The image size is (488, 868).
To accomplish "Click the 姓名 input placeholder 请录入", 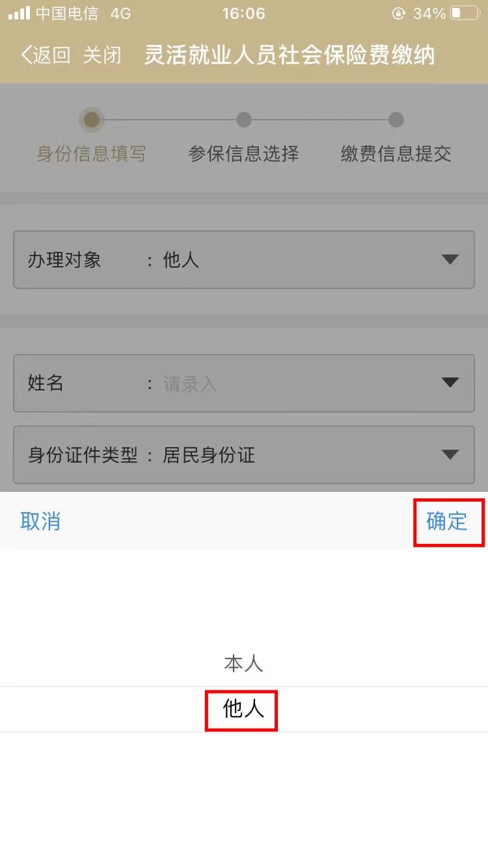I will click(190, 384).
